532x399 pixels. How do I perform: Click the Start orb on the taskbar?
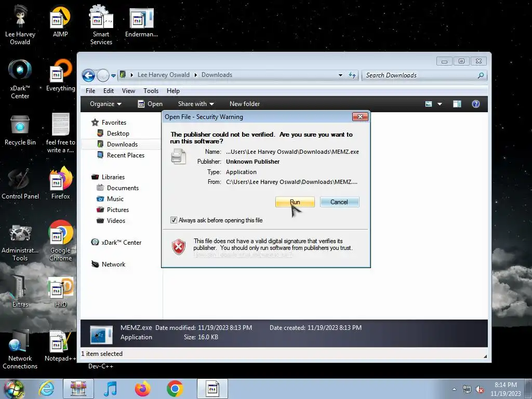click(14, 389)
